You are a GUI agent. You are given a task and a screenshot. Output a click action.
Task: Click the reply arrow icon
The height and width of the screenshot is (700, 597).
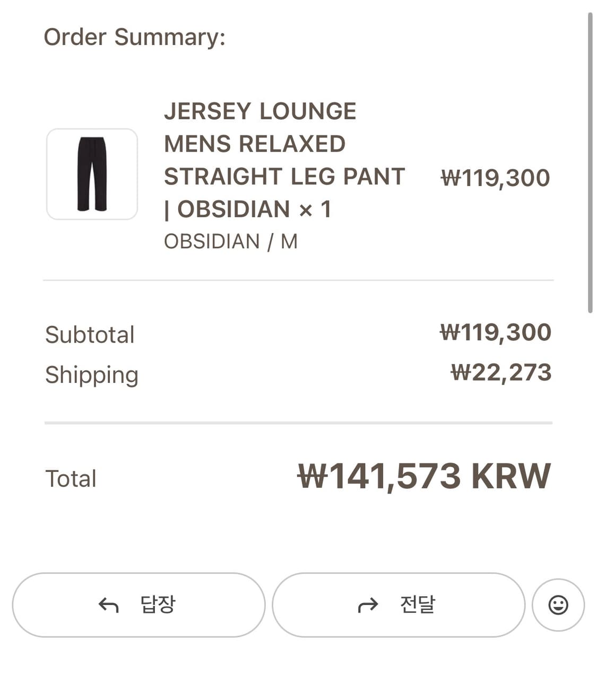(109, 605)
